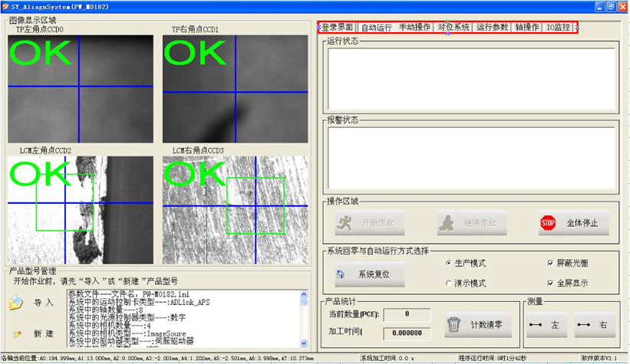Click the 继续作业 continue button

pos(472,223)
